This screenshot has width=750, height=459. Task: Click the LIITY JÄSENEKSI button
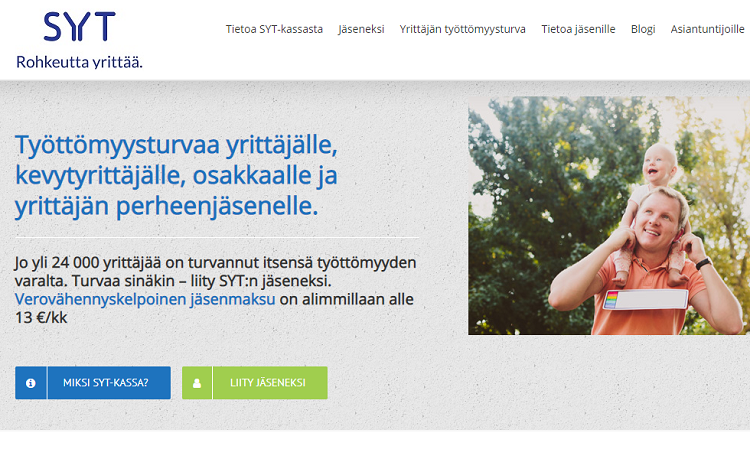(255, 383)
